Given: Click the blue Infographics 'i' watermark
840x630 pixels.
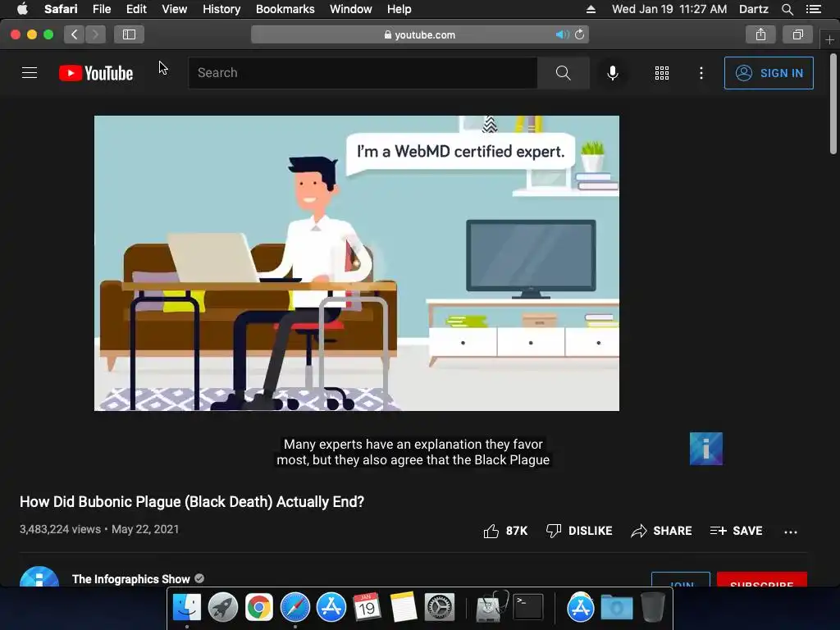Looking at the screenshot, I should (x=706, y=449).
